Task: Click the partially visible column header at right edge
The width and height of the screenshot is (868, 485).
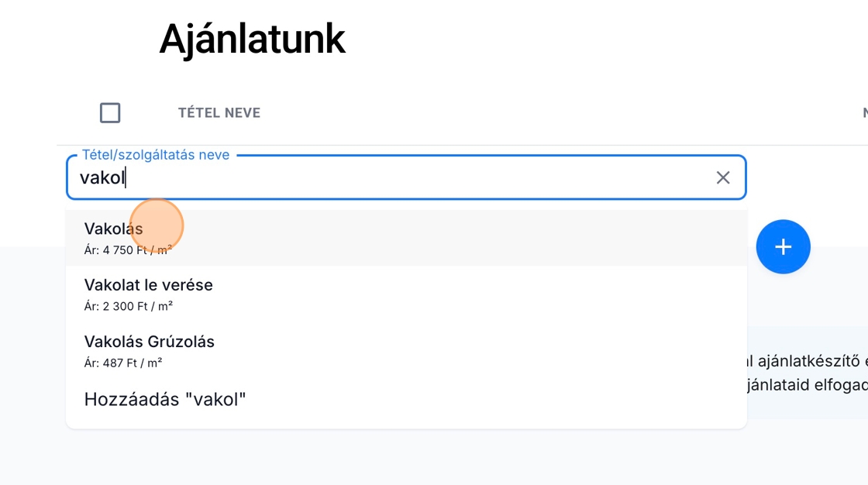Action: pyautogui.click(x=864, y=113)
